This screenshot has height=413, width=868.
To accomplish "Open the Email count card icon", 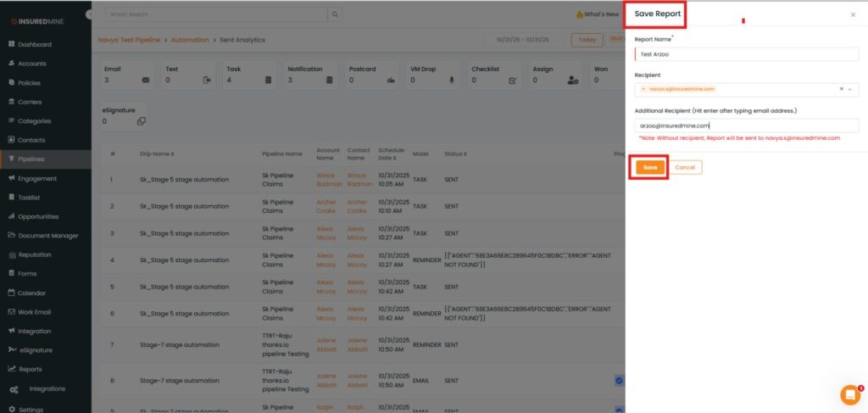I will click(x=145, y=80).
